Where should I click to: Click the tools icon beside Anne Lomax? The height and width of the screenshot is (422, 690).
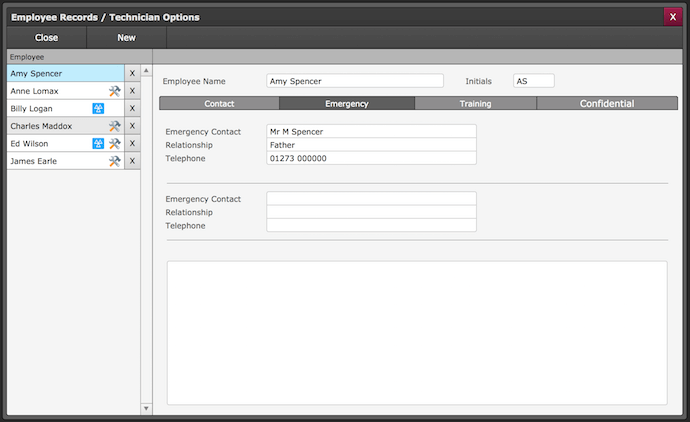coord(114,91)
